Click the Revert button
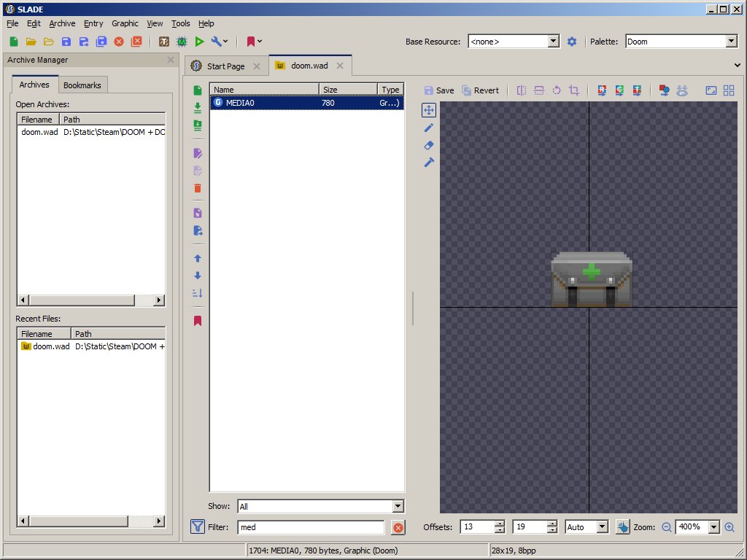 click(480, 90)
